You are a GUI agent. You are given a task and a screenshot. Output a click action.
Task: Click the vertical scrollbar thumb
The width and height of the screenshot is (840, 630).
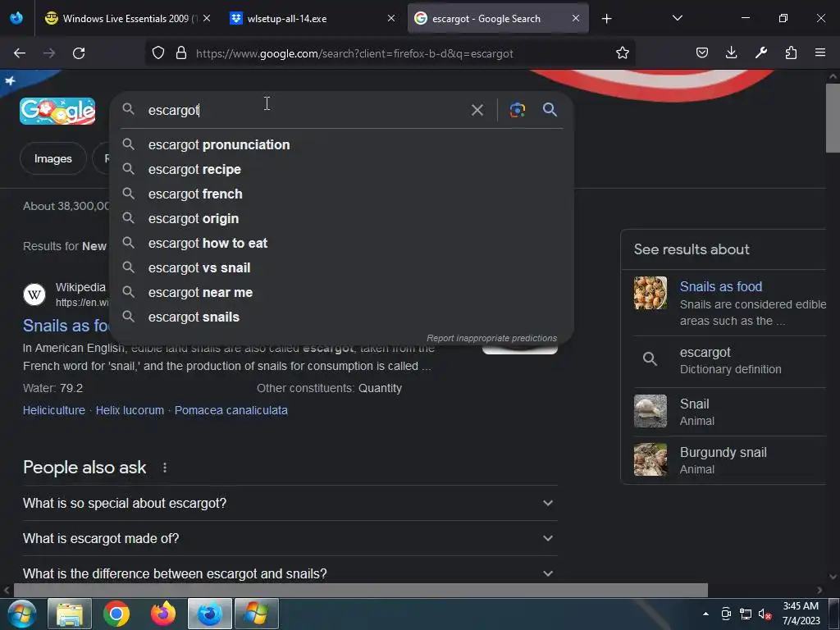[833, 118]
